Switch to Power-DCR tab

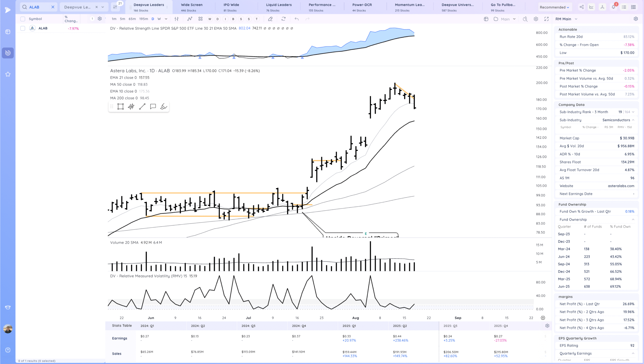(x=365, y=7)
